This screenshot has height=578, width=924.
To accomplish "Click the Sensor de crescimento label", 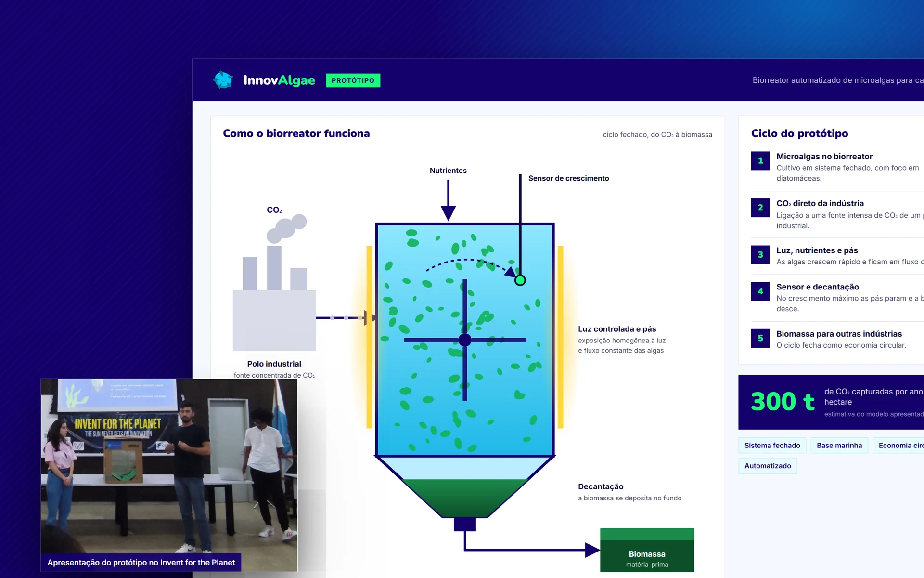I will [x=568, y=178].
